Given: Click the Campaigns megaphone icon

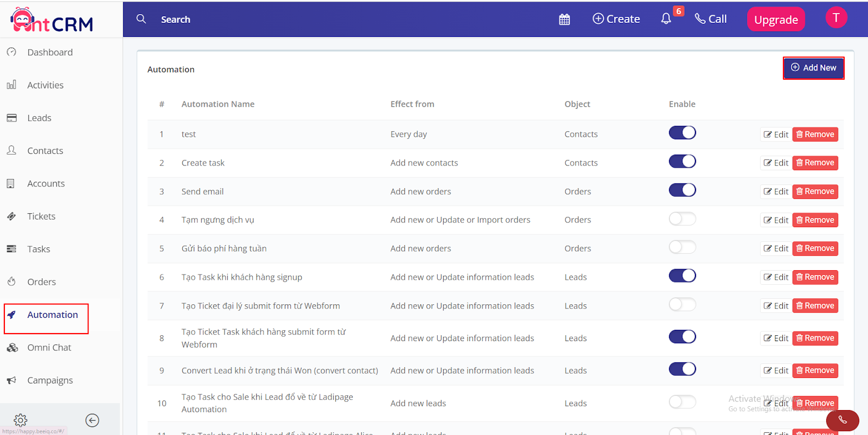Looking at the screenshot, I should tap(11, 380).
